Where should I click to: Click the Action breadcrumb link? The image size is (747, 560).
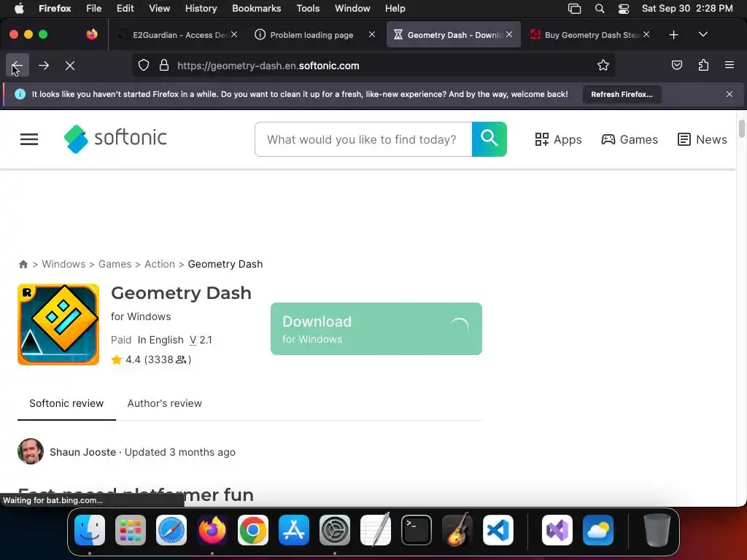(x=160, y=264)
